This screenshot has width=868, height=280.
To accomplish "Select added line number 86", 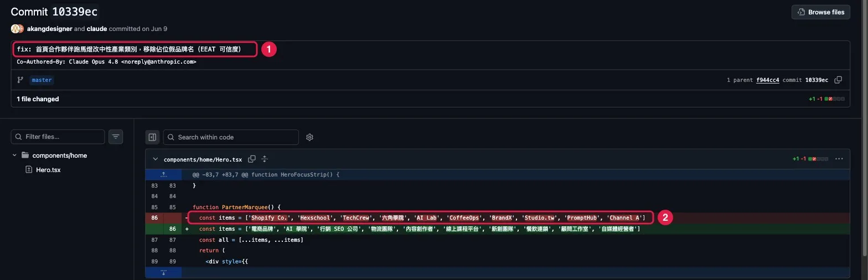I will 172,229.
